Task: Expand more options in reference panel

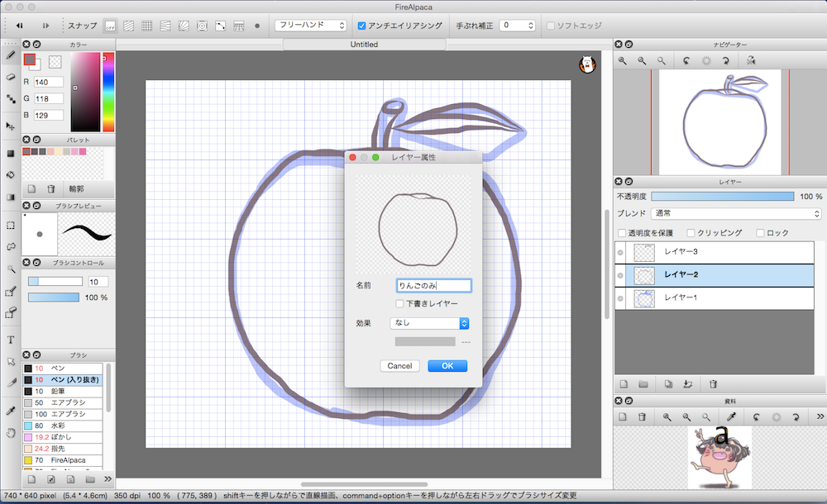Action: [x=820, y=416]
